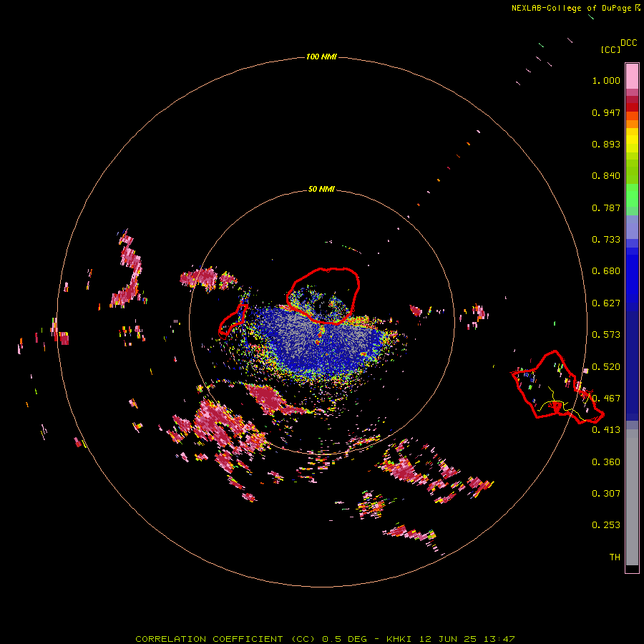Viewport: 644px width, 644px height.
Task: Select the 0.253 scale value
Action: pyautogui.click(x=606, y=525)
